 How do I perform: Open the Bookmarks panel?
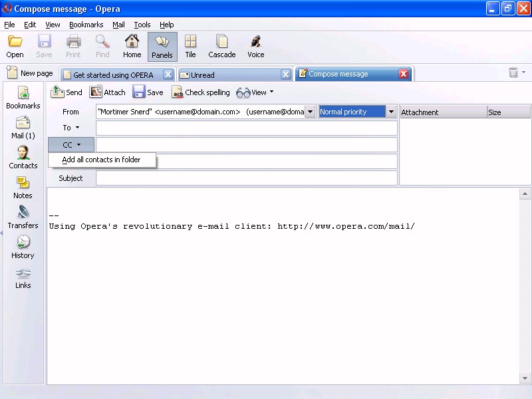point(23,97)
